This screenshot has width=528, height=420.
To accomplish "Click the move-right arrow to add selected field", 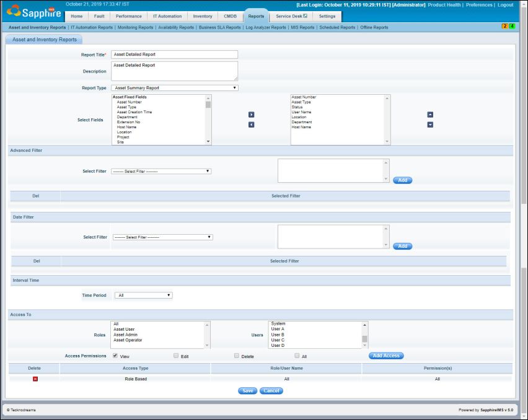I will click(251, 115).
